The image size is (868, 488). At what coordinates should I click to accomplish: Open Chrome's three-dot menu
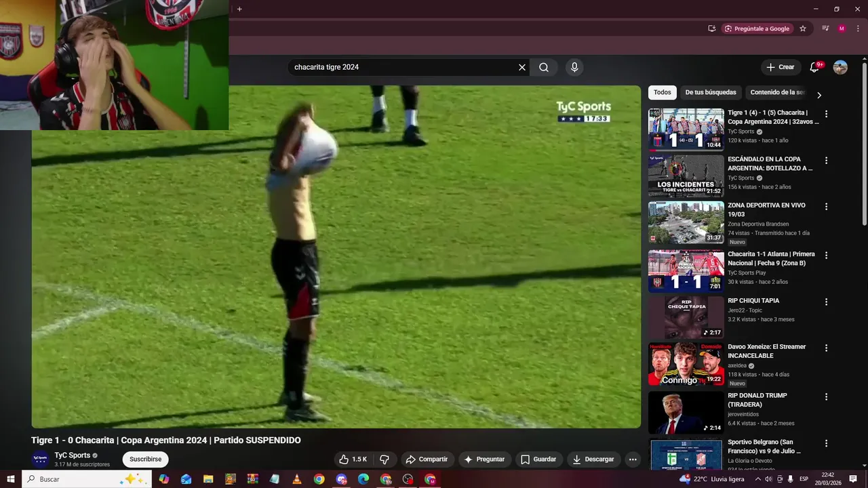click(858, 28)
